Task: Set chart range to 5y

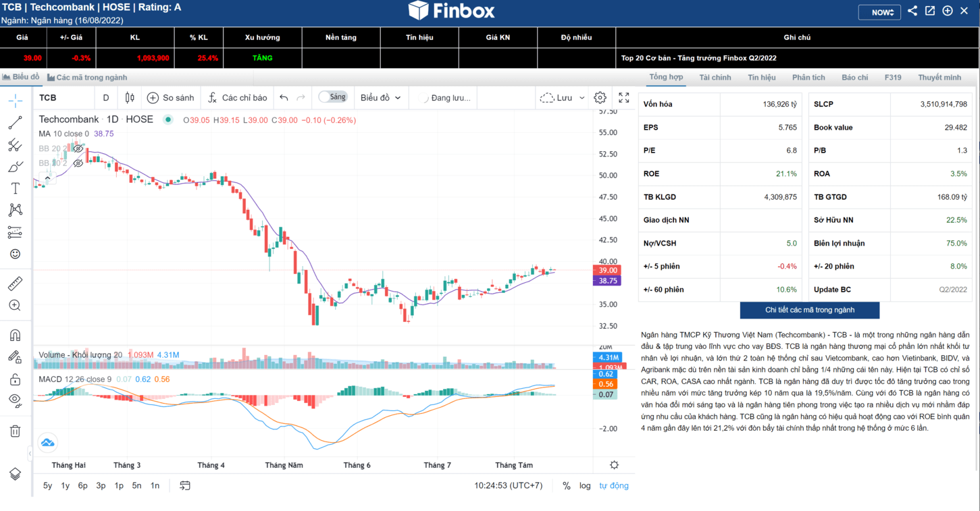Action: tap(47, 485)
